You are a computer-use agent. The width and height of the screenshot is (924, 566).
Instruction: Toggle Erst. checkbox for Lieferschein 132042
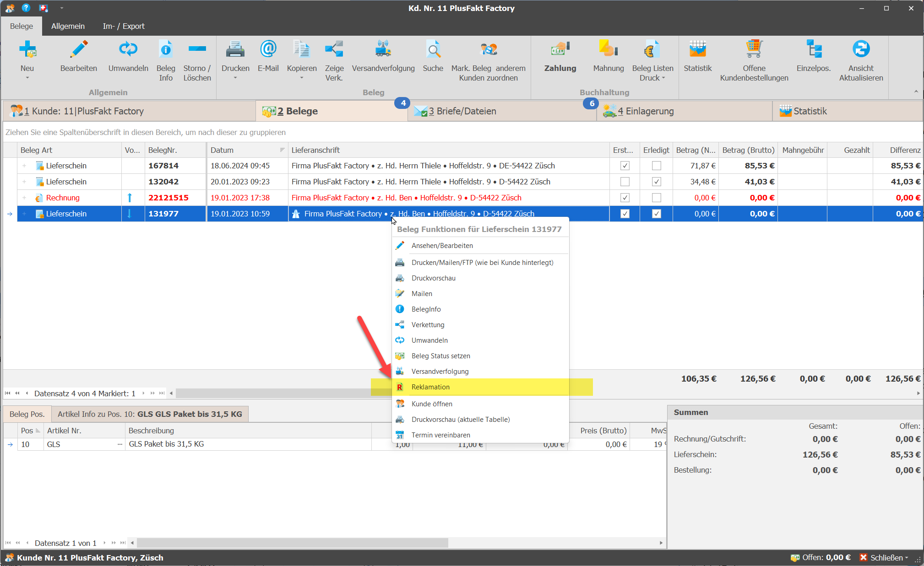pyautogui.click(x=625, y=182)
